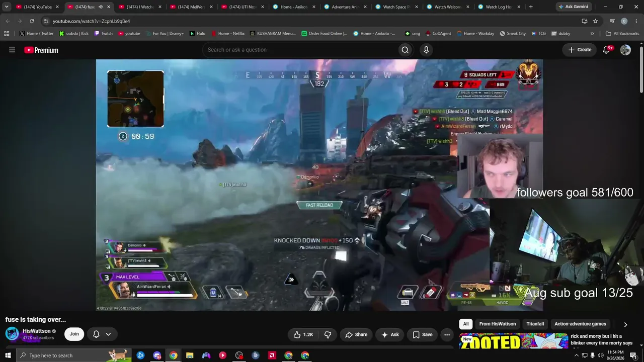Open File Explorer from the taskbar
The height and width of the screenshot is (362, 644).
(x=190, y=355)
